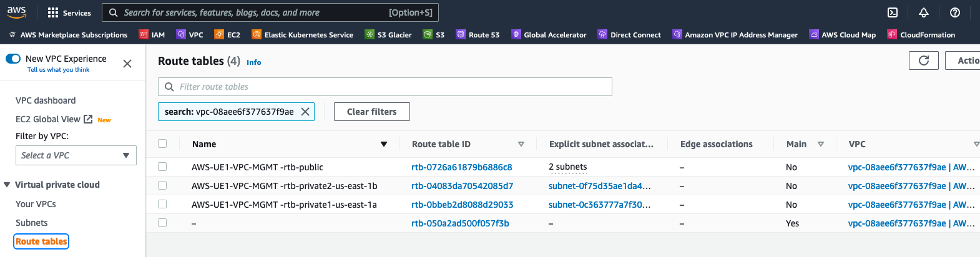The width and height of the screenshot is (980, 257).
Task: Open the Tell us what you think link
Action: tap(58, 70)
